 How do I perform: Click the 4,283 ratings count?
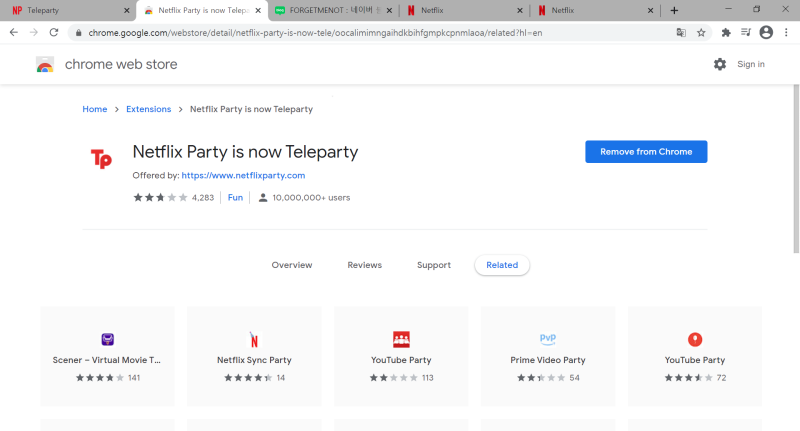point(203,198)
